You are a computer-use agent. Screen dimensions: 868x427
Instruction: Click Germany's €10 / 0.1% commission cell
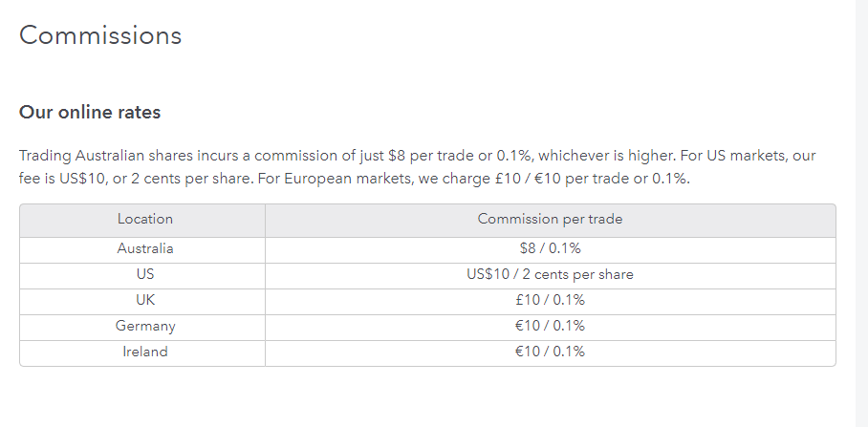(550, 326)
